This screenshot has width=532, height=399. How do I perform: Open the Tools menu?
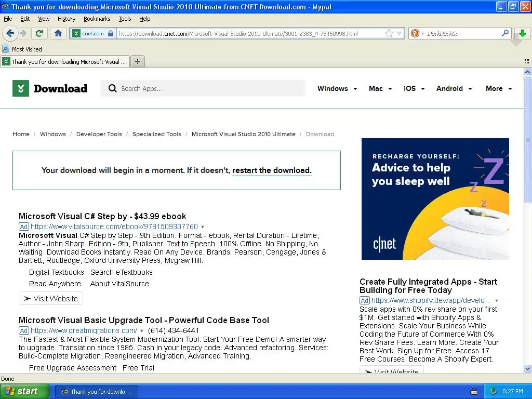click(125, 19)
